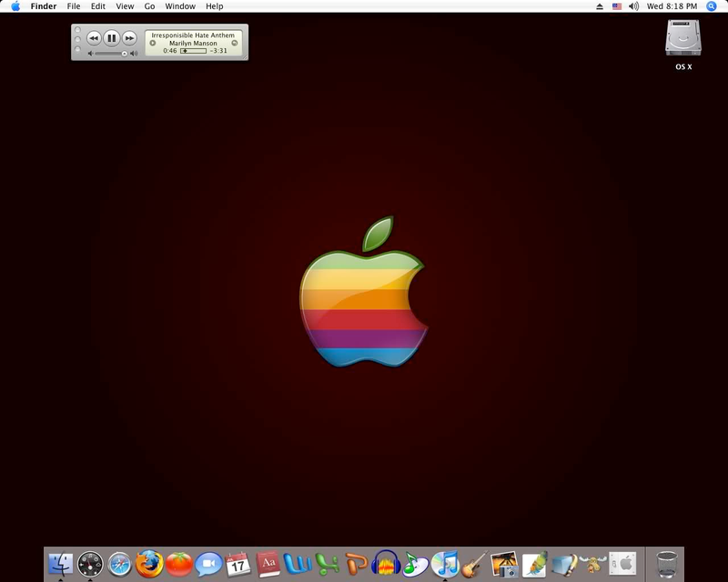728x582 pixels.
Task: Launch Microsoft Excel from dock
Action: (327, 564)
